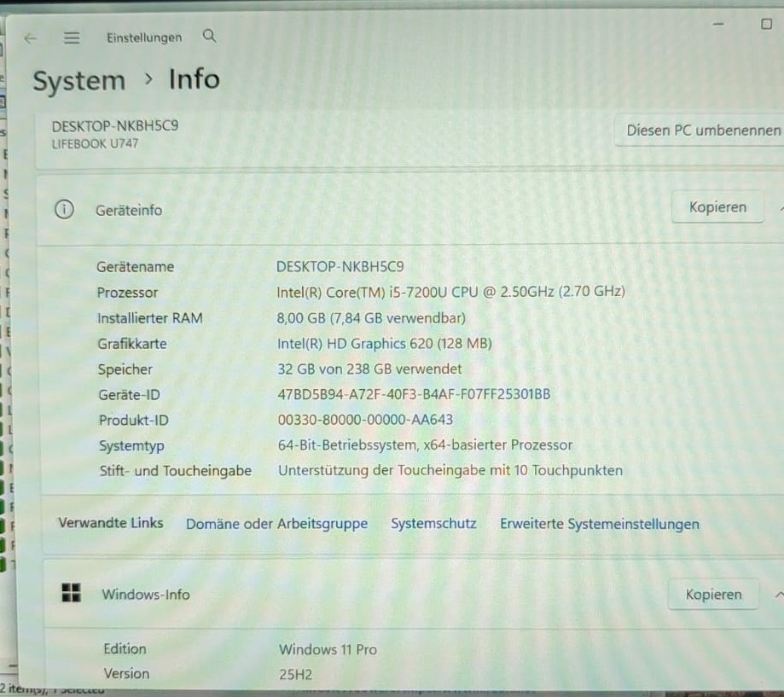Screen dimensions: 784x697
Task: Copy Windows info with Kopieren button
Action: tap(713, 594)
